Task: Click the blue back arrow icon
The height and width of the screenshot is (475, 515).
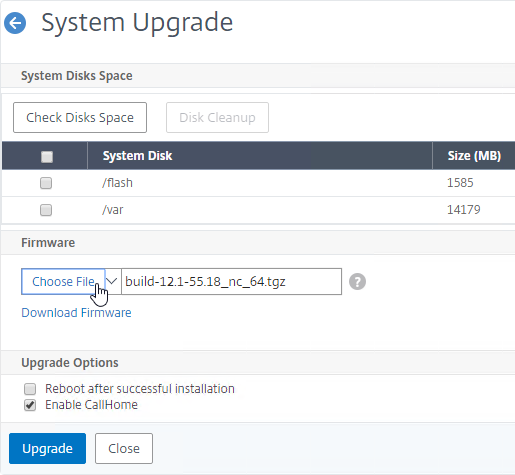Action: pyautogui.click(x=15, y=23)
